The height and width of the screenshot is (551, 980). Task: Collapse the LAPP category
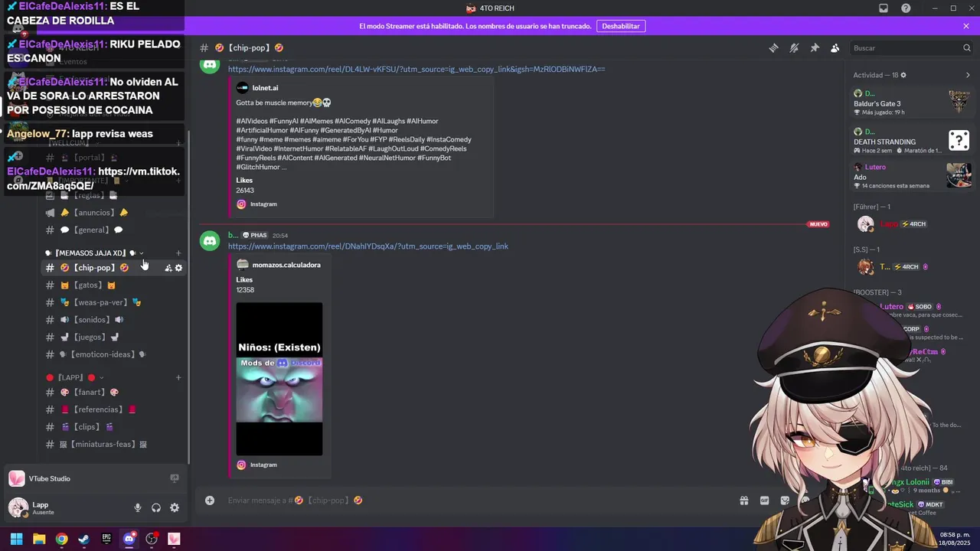tap(75, 378)
